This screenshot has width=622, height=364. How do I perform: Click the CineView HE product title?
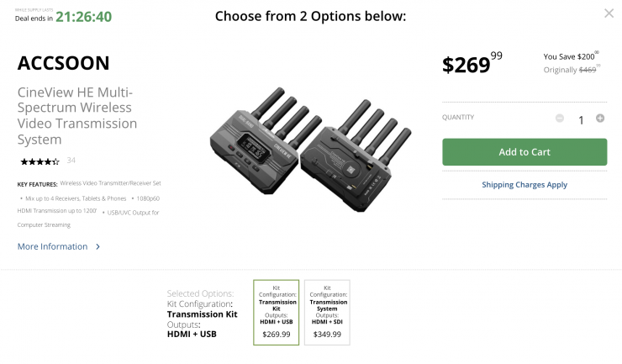[77, 115]
